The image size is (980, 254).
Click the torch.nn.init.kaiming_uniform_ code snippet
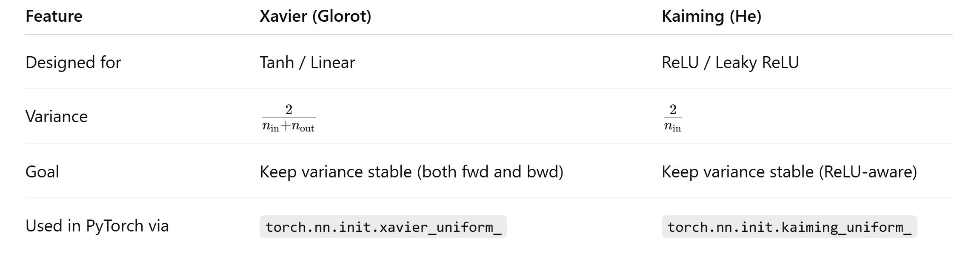click(x=789, y=227)
